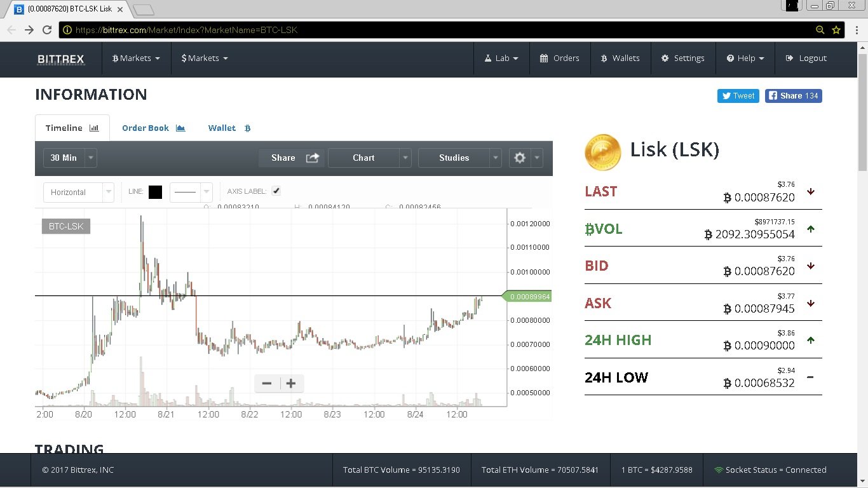Screen dimensions: 868x488
Task: Click the share arrow icon in chart toolbar
Action: (313, 158)
